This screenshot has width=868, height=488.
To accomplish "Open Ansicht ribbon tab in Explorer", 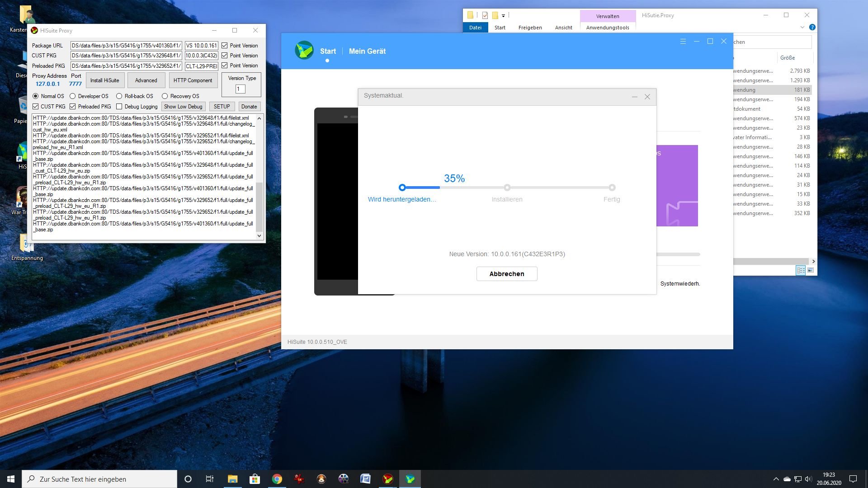I will point(563,28).
